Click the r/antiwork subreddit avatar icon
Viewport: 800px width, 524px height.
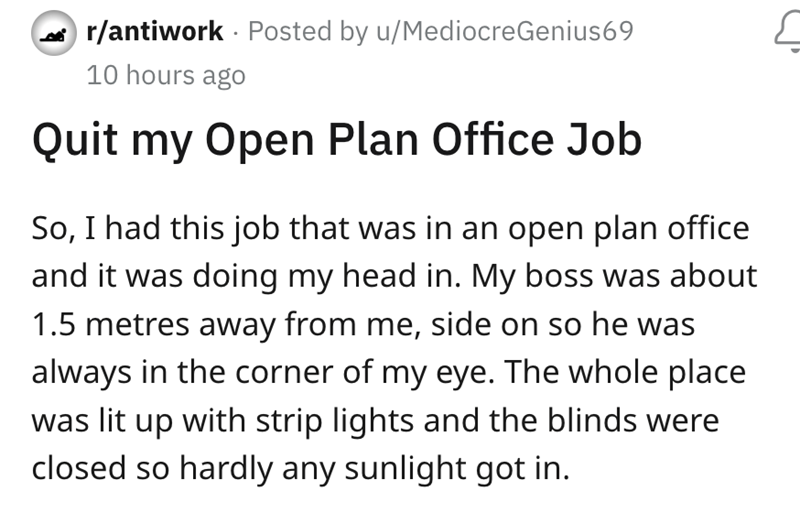pyautogui.click(x=50, y=32)
